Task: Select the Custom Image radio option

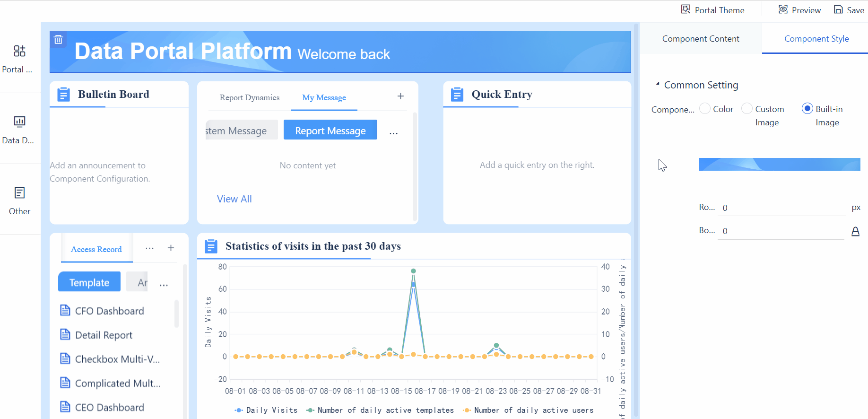Action: point(747,109)
